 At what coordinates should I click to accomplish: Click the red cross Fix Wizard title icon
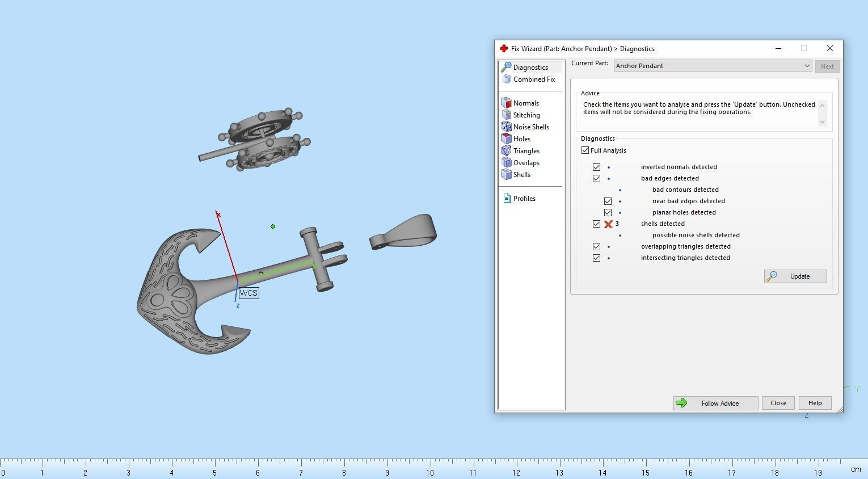click(x=503, y=49)
